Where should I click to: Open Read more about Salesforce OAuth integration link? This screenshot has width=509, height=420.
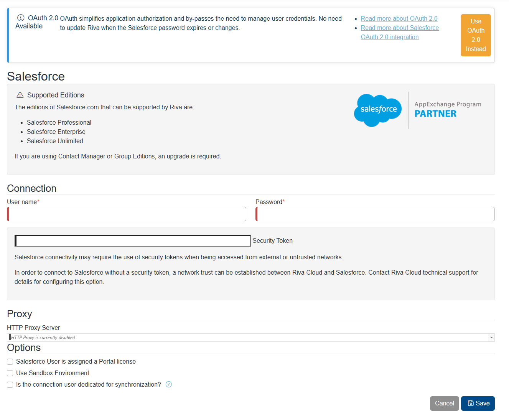click(400, 32)
